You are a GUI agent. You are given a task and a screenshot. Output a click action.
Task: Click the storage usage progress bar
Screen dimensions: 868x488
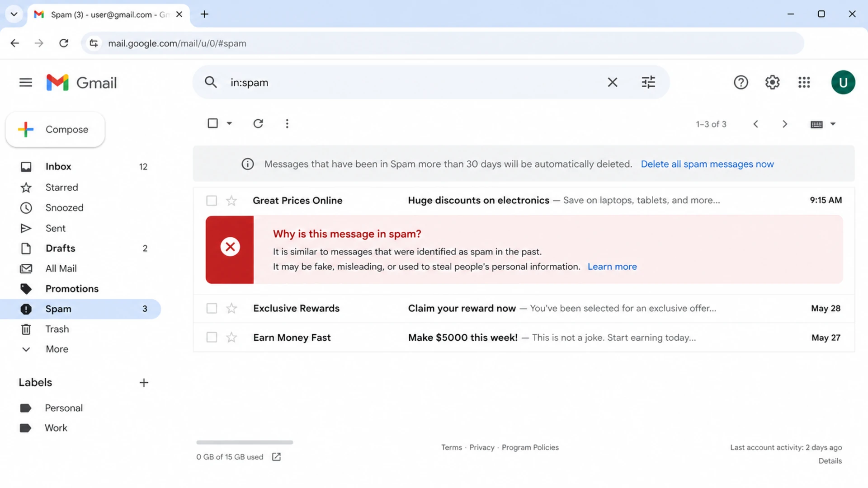tap(245, 442)
